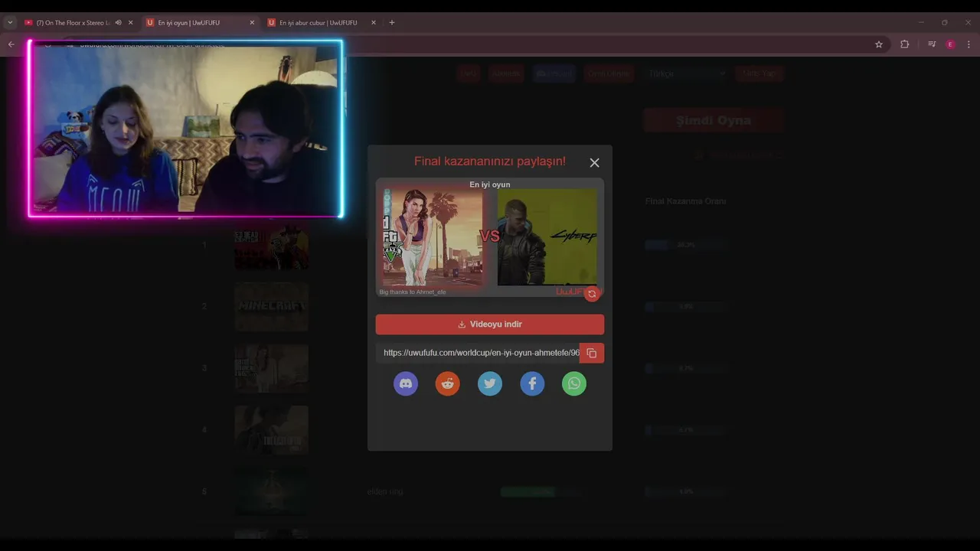Open the browser extensions puzzle icon
Viewport: 980px width, 551px height.
(x=905, y=44)
